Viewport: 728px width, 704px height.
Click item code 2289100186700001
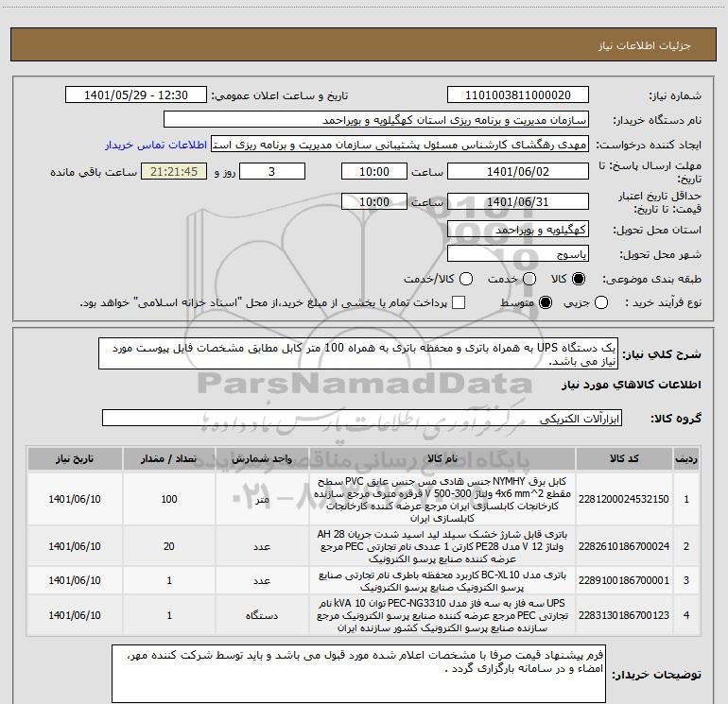pos(624,580)
